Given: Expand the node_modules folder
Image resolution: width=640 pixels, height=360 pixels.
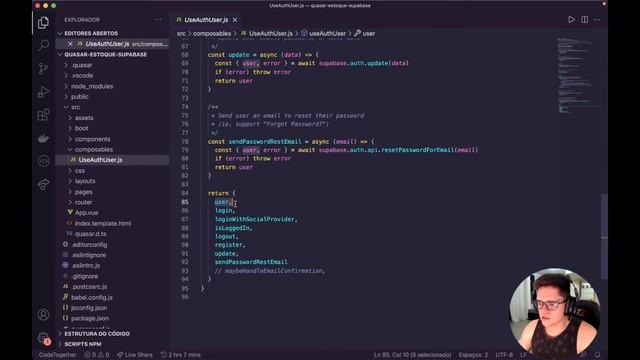Looking at the screenshot, I should point(92,86).
